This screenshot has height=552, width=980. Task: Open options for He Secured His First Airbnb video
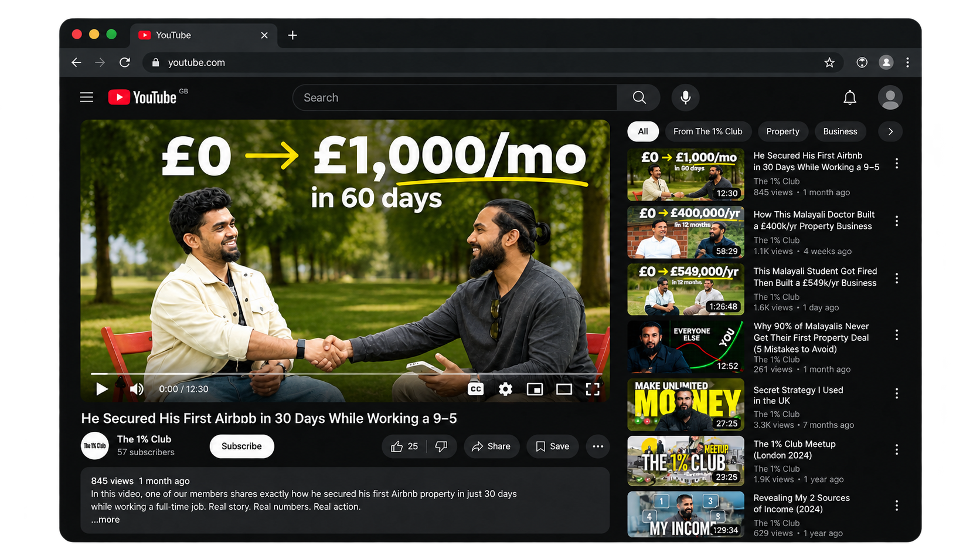coord(896,164)
